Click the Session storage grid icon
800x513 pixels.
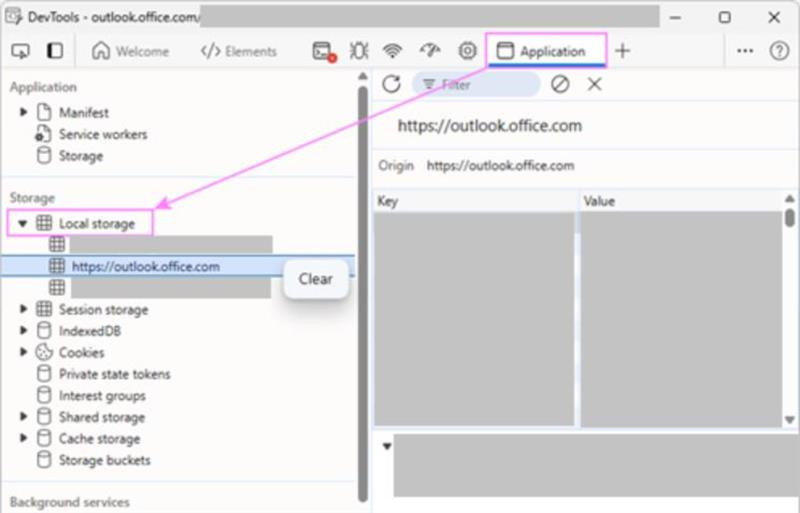(44, 309)
